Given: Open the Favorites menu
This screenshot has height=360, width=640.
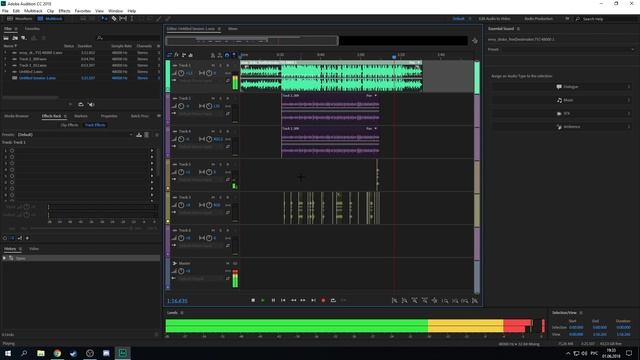Looking at the screenshot, I should (83, 11).
